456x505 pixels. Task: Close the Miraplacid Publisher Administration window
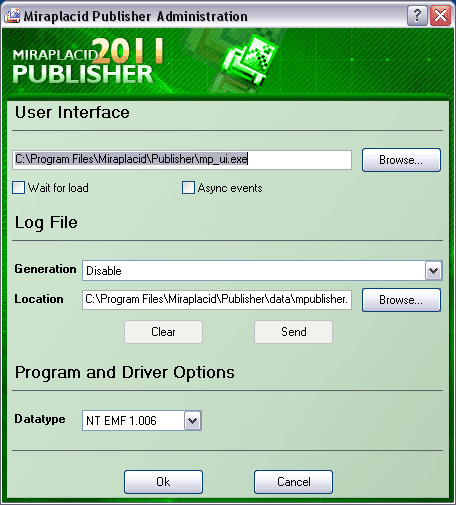(x=440, y=15)
